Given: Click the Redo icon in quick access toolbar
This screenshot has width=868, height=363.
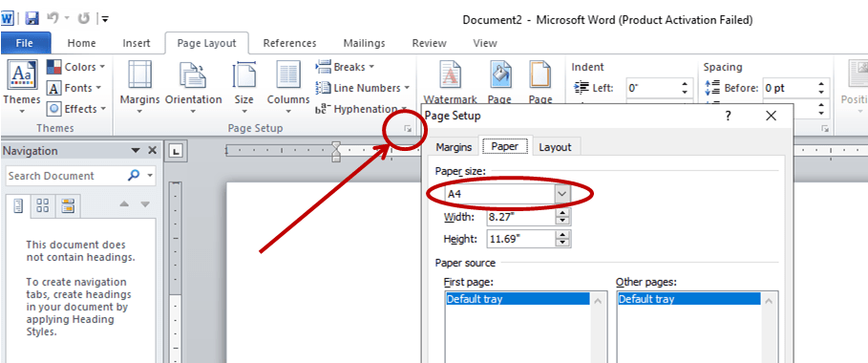Looking at the screenshot, I should click(84, 18).
